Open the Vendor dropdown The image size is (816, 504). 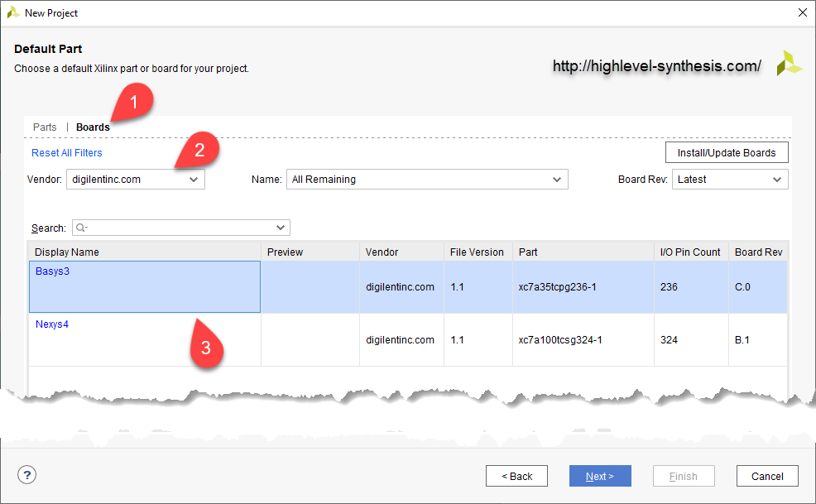(x=193, y=180)
